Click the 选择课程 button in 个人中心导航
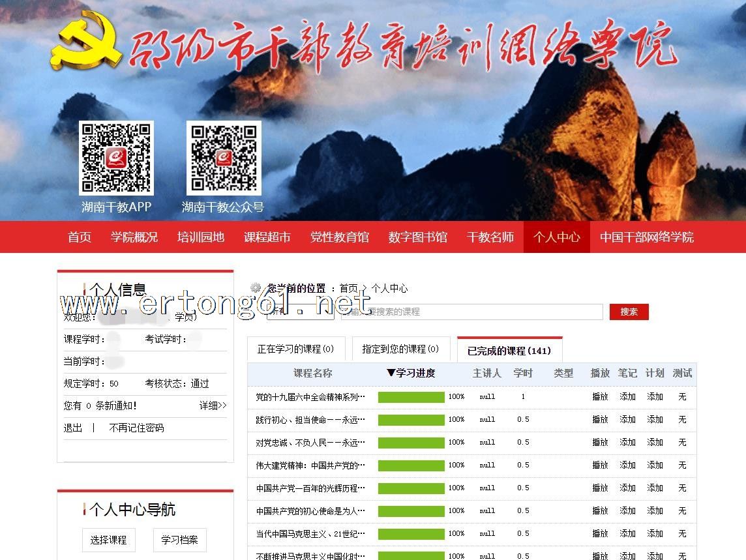746x560 pixels. [x=108, y=540]
